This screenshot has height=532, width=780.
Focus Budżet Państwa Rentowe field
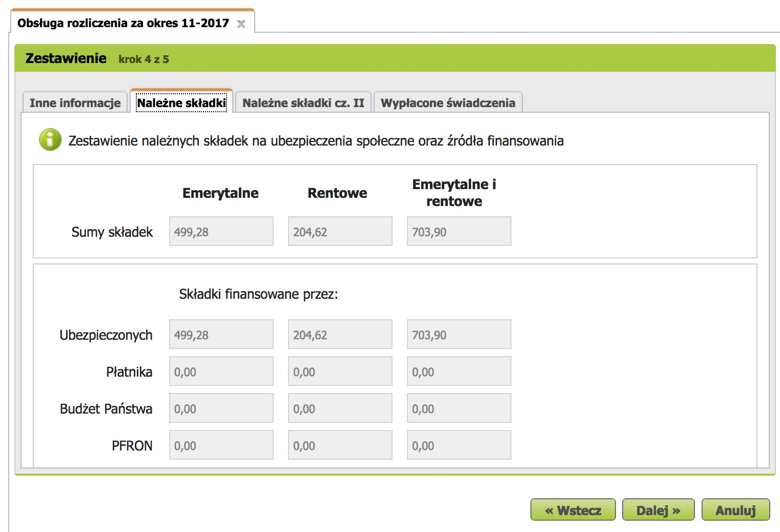click(340, 408)
